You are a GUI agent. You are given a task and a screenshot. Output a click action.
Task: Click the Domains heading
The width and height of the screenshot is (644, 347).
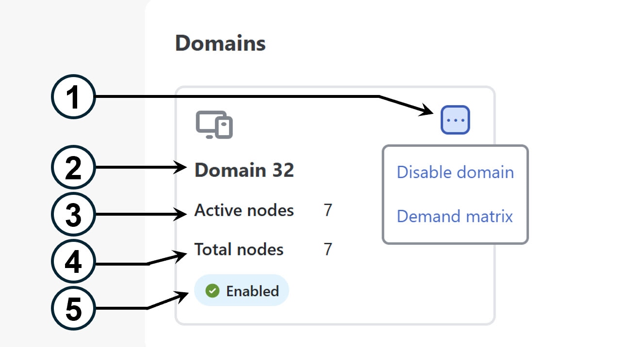click(220, 43)
